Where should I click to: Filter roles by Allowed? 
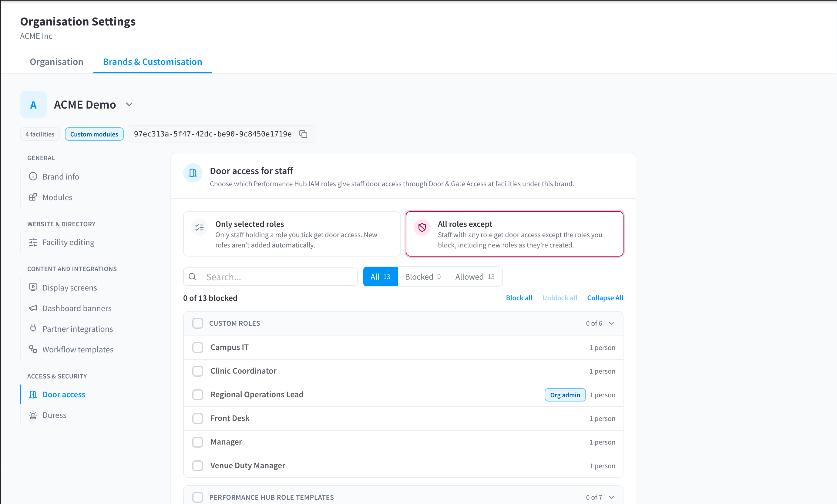point(475,277)
